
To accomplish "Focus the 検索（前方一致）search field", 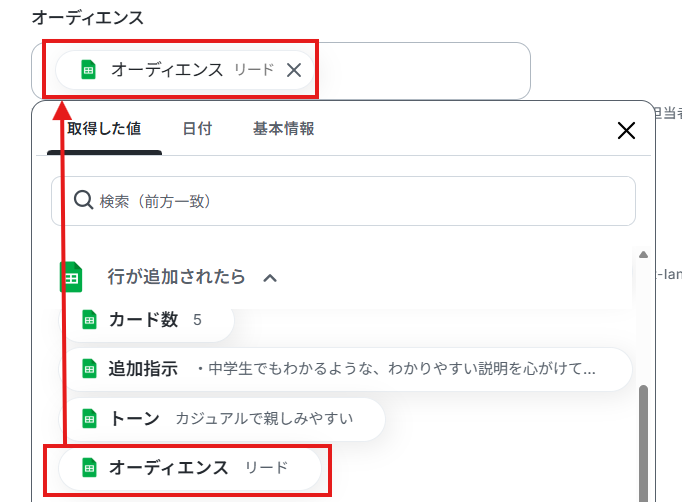I will click(x=360, y=201).
